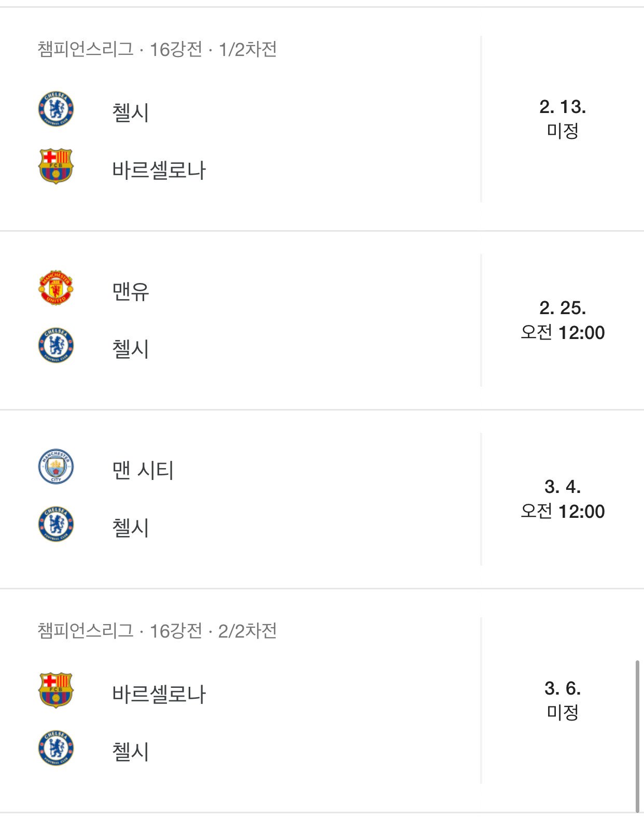644x819 pixels.
Task: Select 첼시 in the first match card
Action: (131, 112)
